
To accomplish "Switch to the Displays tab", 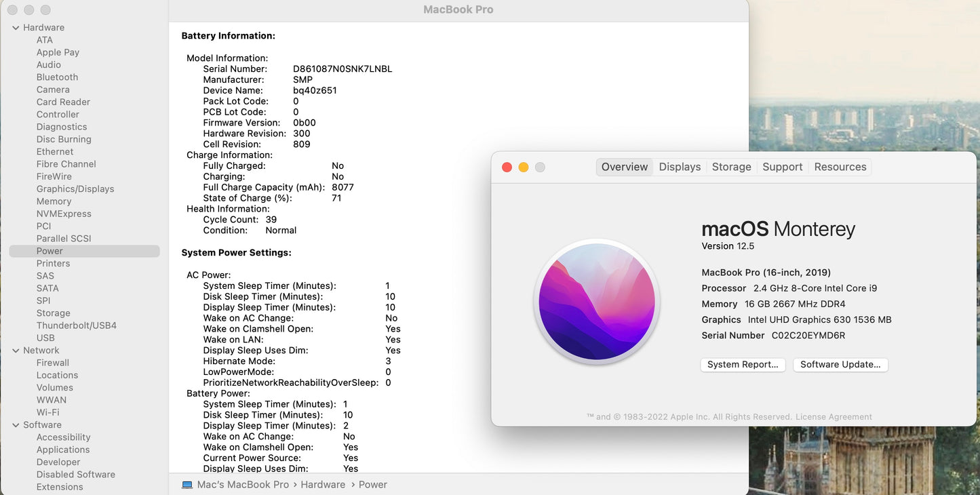I will 680,166.
